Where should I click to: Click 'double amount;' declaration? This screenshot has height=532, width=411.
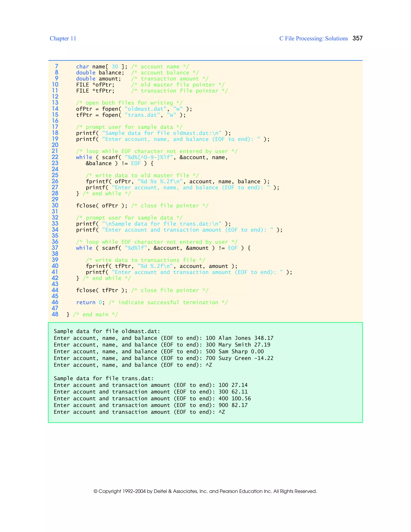pos(98,79)
